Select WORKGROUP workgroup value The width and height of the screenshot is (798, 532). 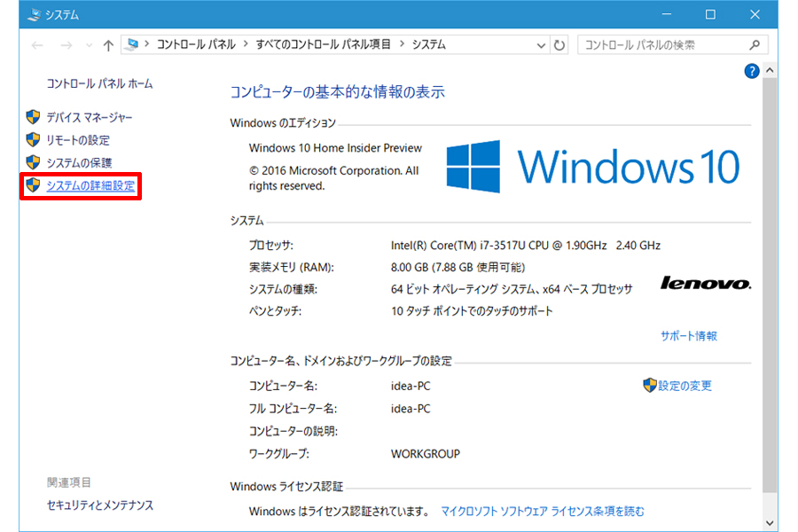pyautogui.click(x=426, y=454)
